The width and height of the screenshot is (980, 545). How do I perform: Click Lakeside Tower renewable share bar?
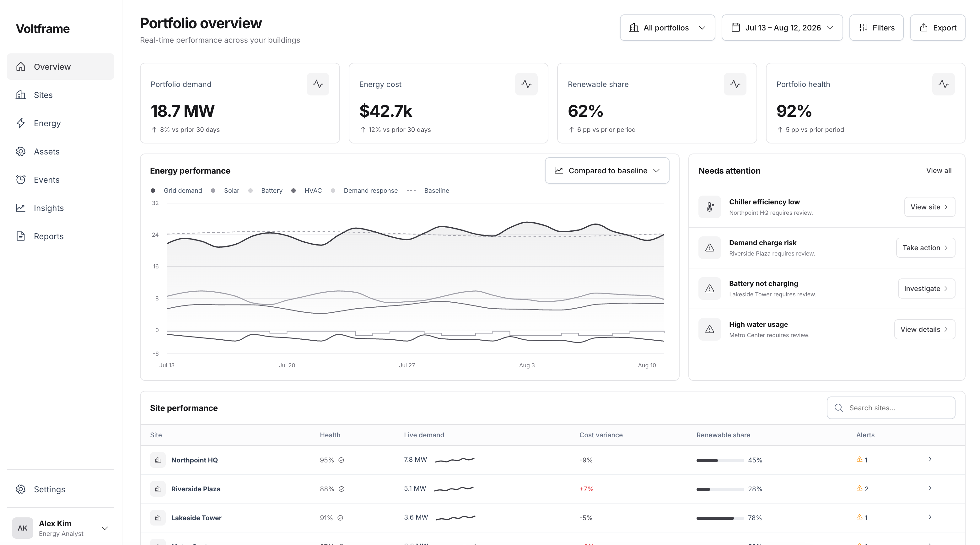[x=720, y=518]
